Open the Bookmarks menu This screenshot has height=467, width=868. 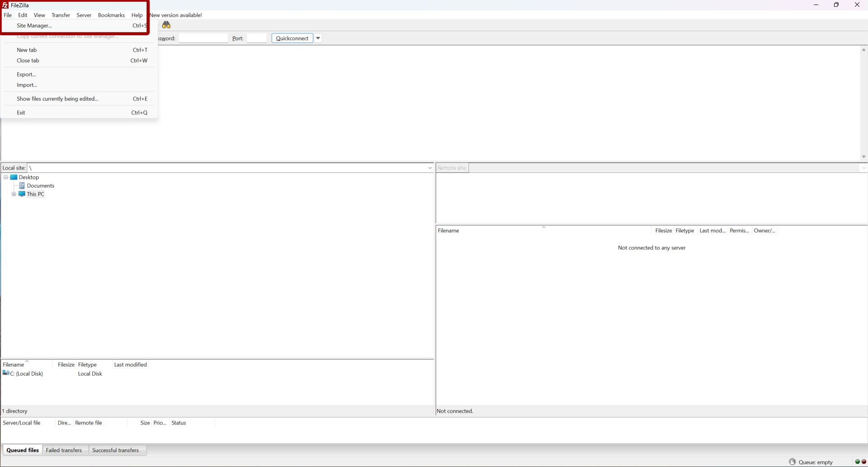click(x=111, y=15)
